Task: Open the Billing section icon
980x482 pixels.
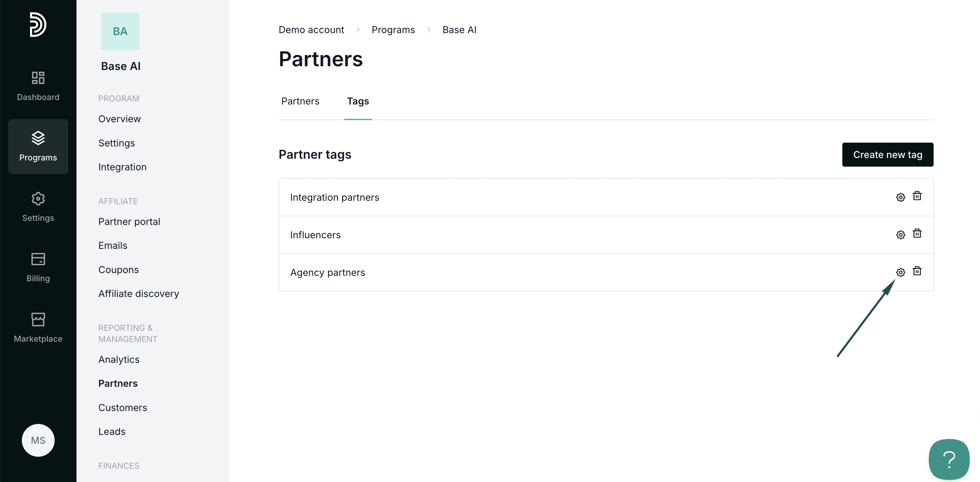Action: (38, 267)
